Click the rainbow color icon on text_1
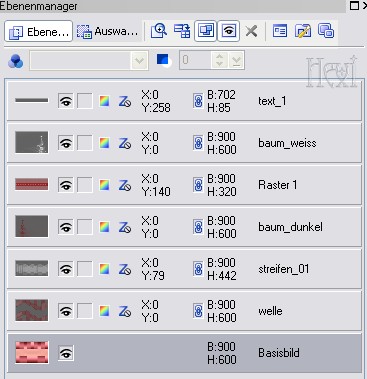Image resolution: width=367 pixels, height=379 pixels. (105, 101)
